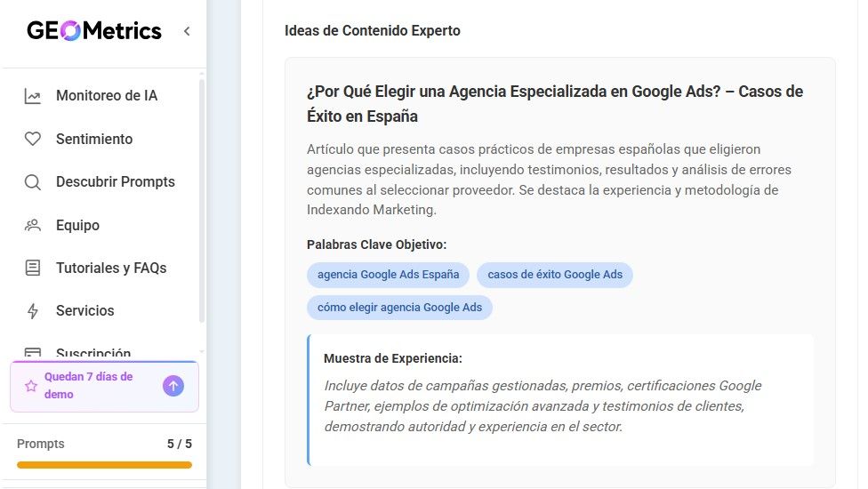
Task: Open the Sentimiento section
Action: (x=94, y=139)
